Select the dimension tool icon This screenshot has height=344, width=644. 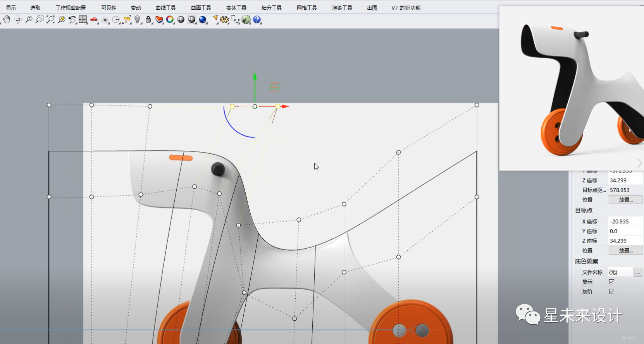point(235,19)
